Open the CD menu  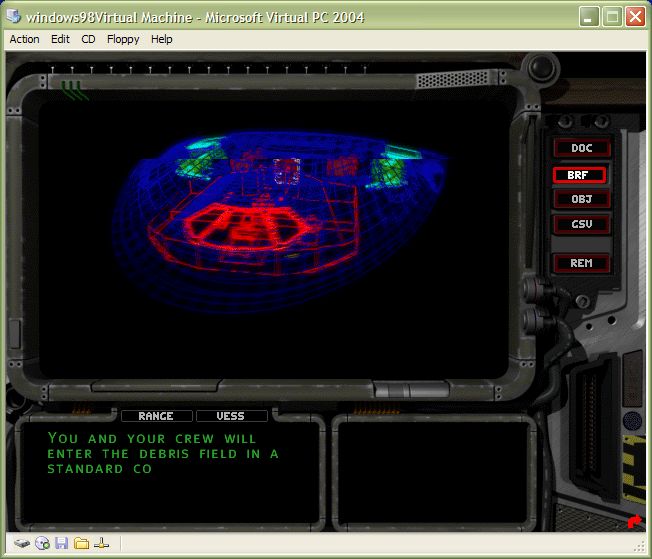click(x=88, y=39)
